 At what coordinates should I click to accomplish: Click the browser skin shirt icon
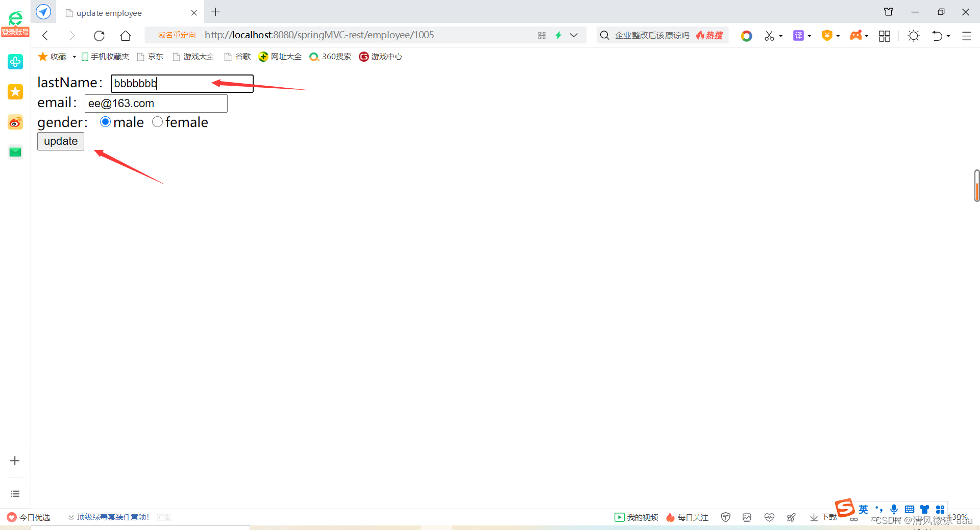889,12
